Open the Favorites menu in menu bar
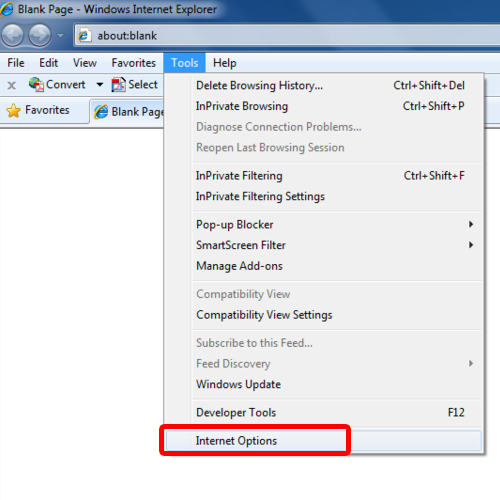This screenshot has height=500, width=500. (x=133, y=63)
